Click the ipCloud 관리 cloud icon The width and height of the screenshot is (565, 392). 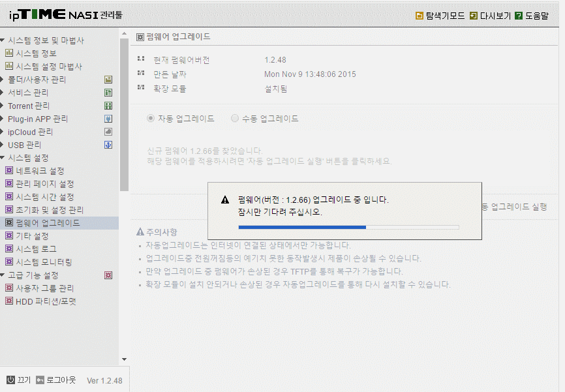[x=108, y=132]
